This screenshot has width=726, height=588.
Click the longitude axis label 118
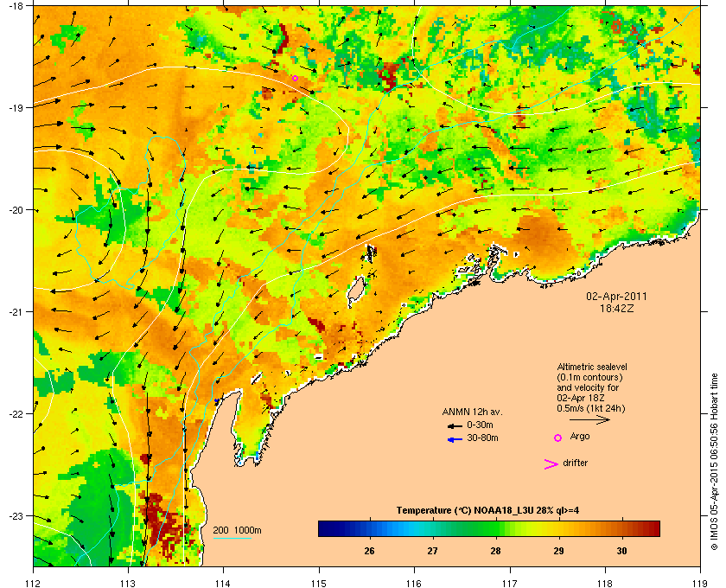(605, 584)
